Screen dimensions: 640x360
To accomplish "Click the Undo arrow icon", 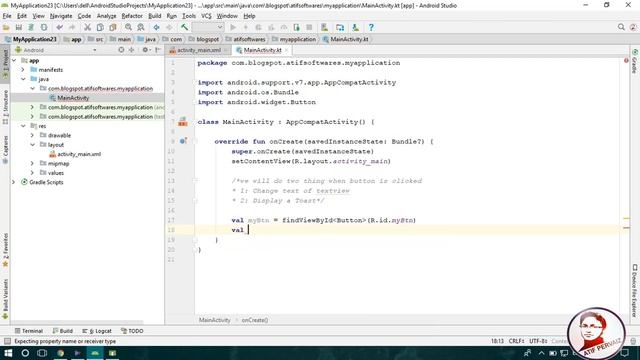I will 60,27.
